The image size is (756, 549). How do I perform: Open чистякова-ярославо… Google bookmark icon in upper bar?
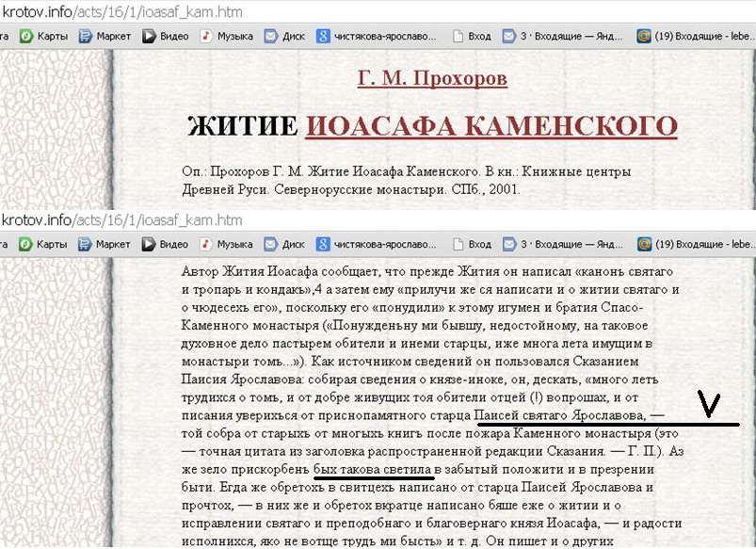click(x=323, y=36)
